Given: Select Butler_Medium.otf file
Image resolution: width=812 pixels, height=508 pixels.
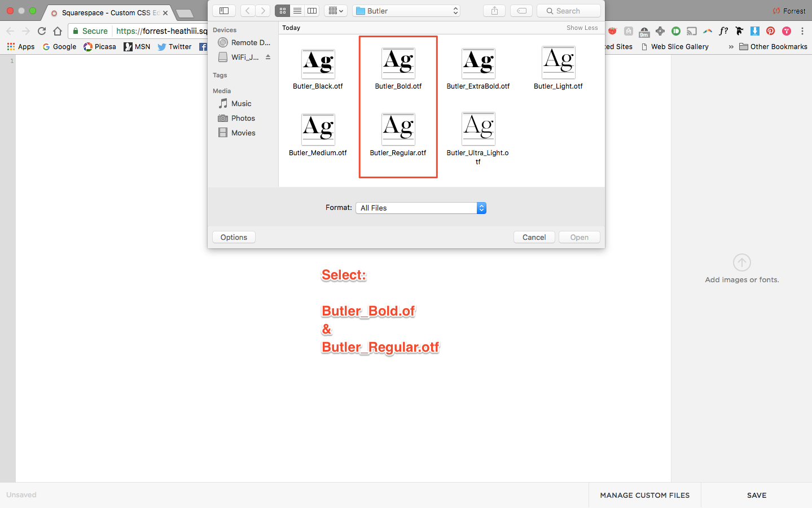Looking at the screenshot, I should click(x=318, y=135).
